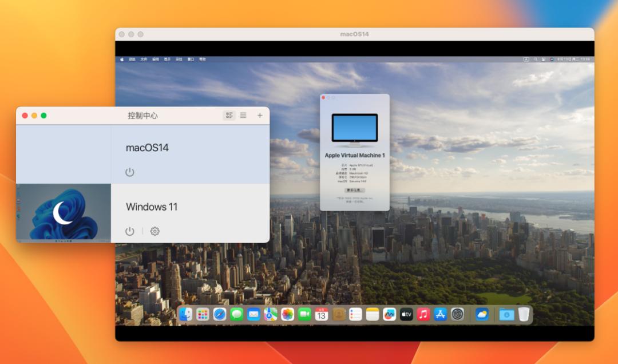This screenshot has height=364, width=618.
Task: Switch Control Center to detailed card view
Action: pyautogui.click(x=229, y=115)
